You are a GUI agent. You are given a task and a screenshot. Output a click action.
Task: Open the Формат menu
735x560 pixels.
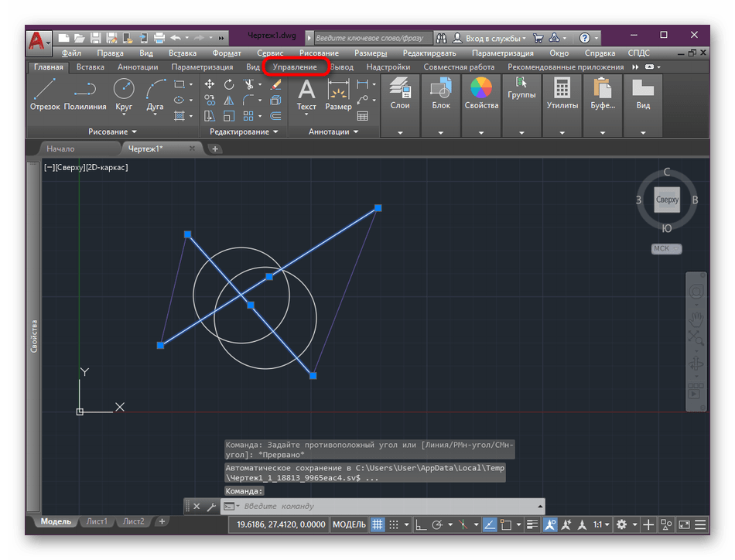tap(227, 53)
